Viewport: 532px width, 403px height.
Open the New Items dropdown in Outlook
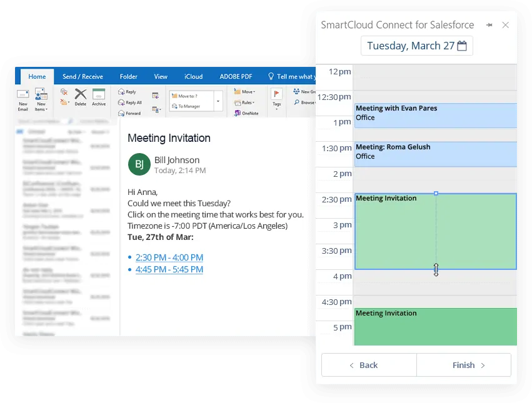41,99
